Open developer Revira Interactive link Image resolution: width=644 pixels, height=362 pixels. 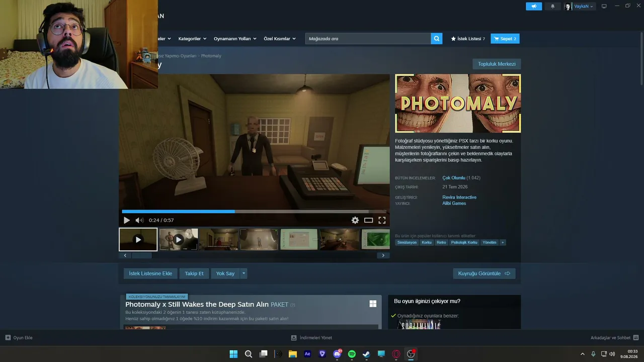point(459,197)
